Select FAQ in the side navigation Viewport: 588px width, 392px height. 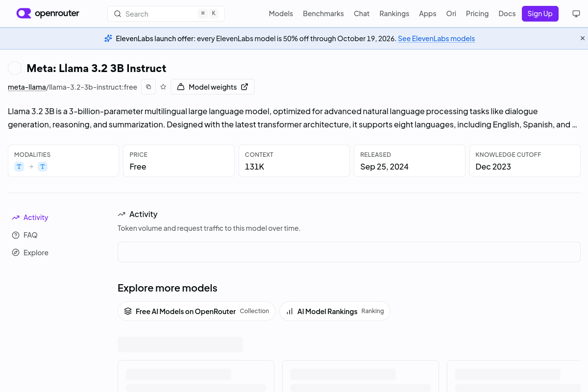[x=30, y=235]
